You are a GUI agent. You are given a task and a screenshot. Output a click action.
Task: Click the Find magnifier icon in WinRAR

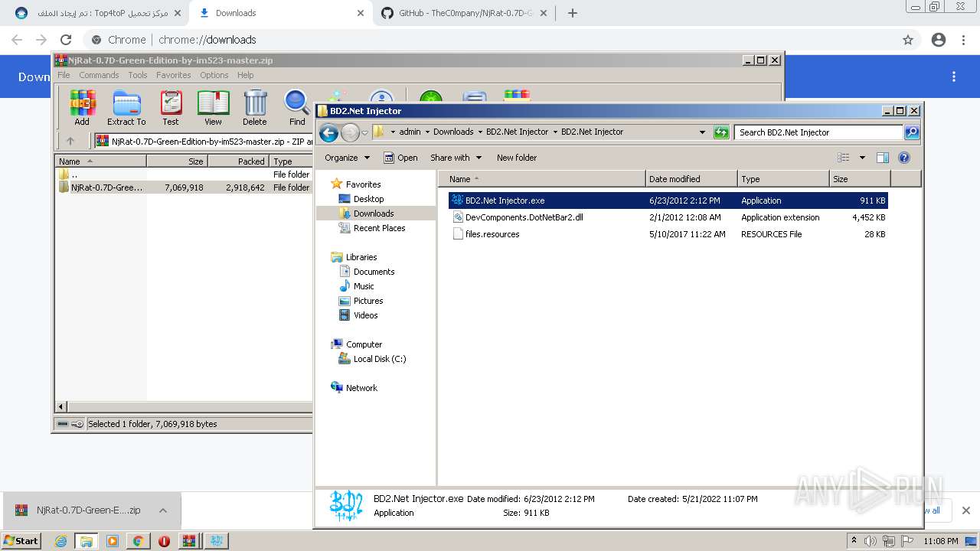pos(297,108)
